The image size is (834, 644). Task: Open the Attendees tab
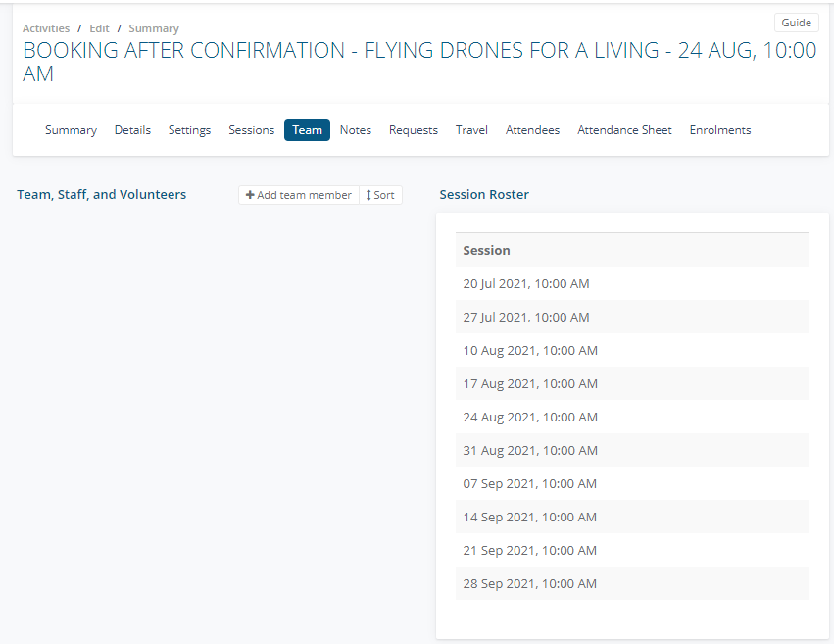click(x=532, y=130)
